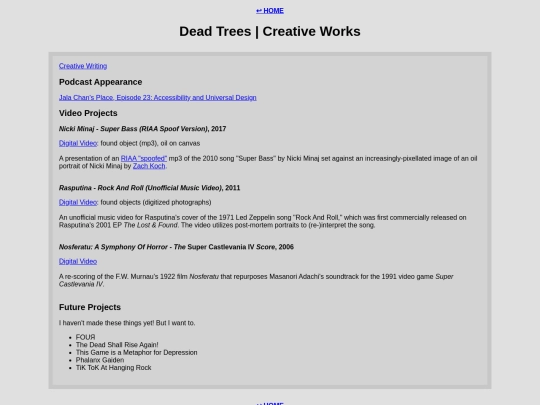
Task: Click the FOUR list item
Action: point(85,337)
